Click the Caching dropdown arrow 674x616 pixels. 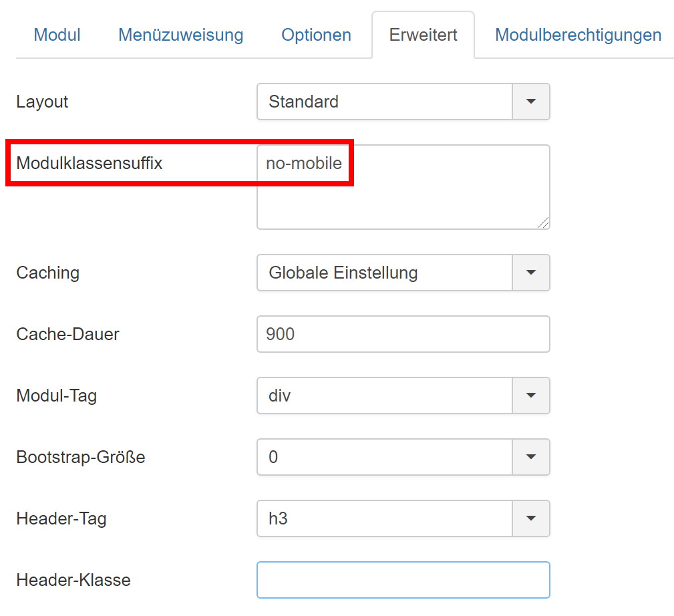coord(531,273)
